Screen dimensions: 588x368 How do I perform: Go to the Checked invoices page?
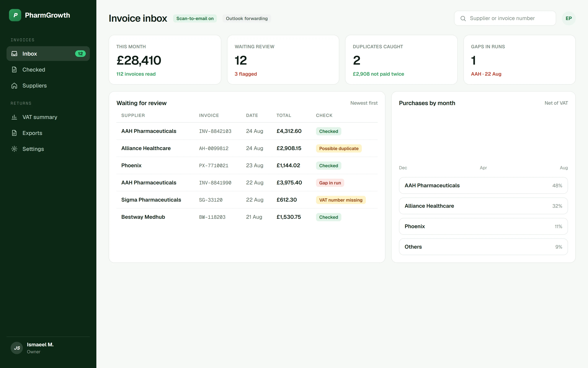click(48, 70)
